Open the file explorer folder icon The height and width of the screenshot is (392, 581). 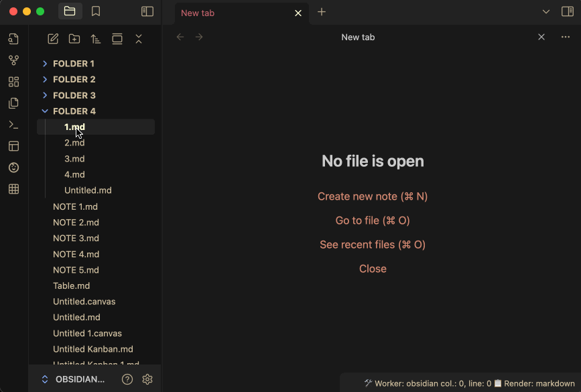tap(70, 11)
